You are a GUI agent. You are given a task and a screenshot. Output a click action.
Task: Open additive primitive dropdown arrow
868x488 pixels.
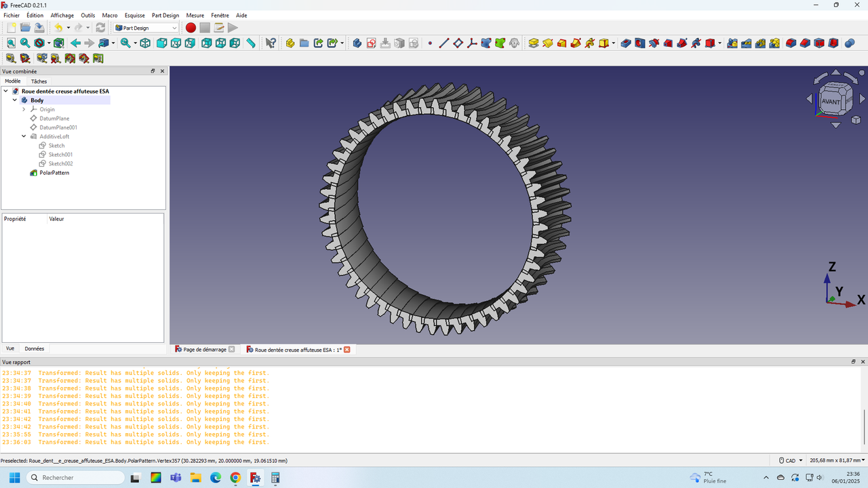point(614,43)
